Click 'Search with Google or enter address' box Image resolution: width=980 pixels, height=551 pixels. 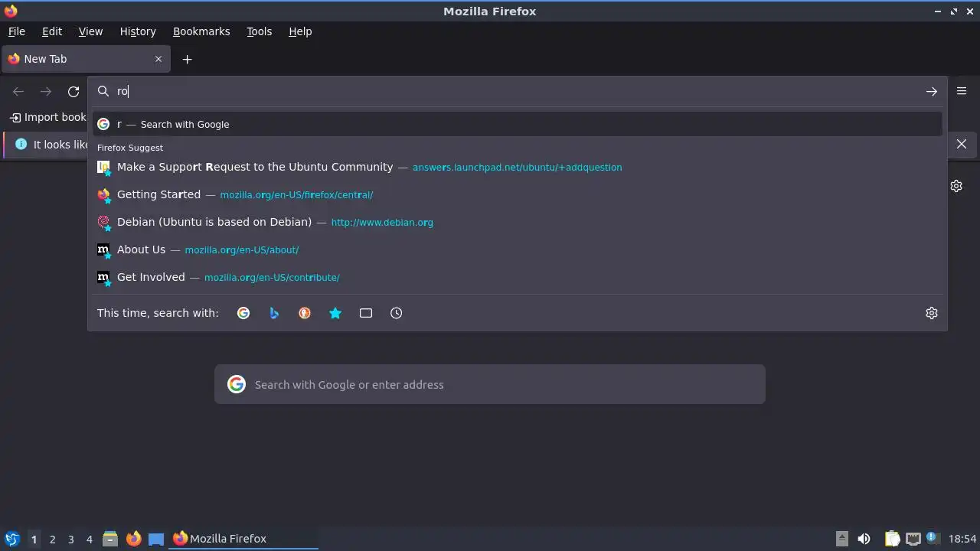[490, 384]
